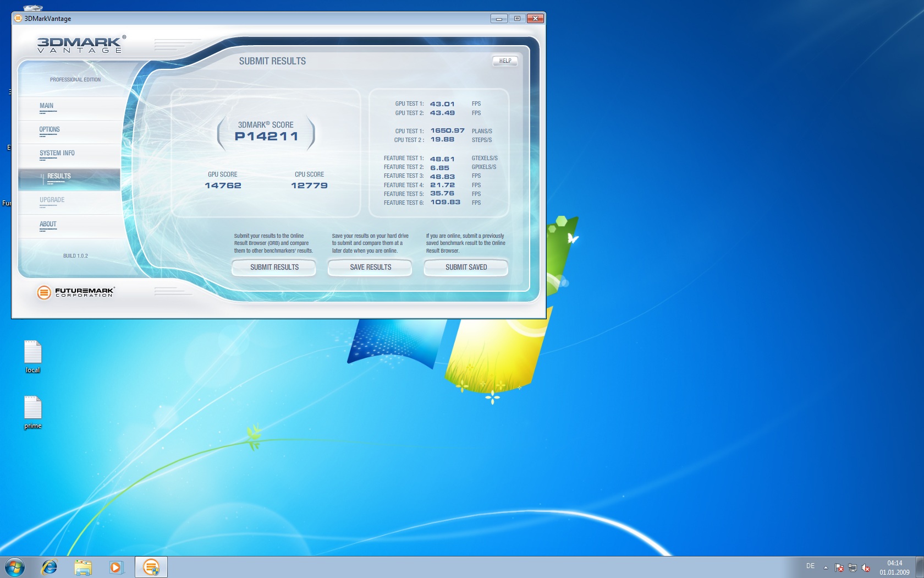Click the Futuremark Corporation logo
This screenshot has height=578, width=924.
(75, 292)
